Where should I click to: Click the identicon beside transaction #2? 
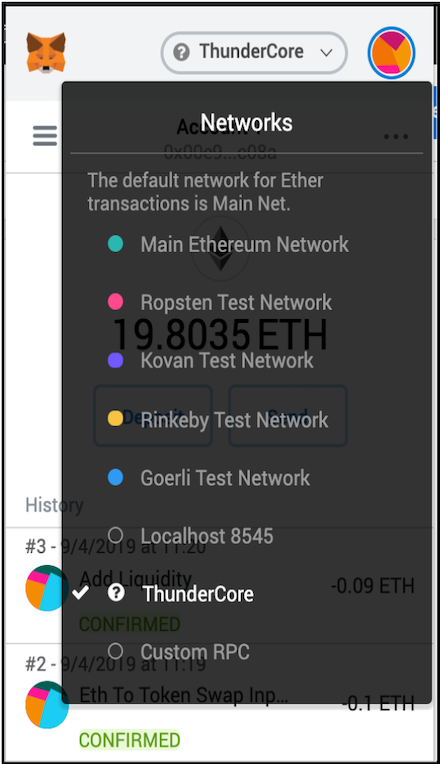pyautogui.click(x=47, y=705)
